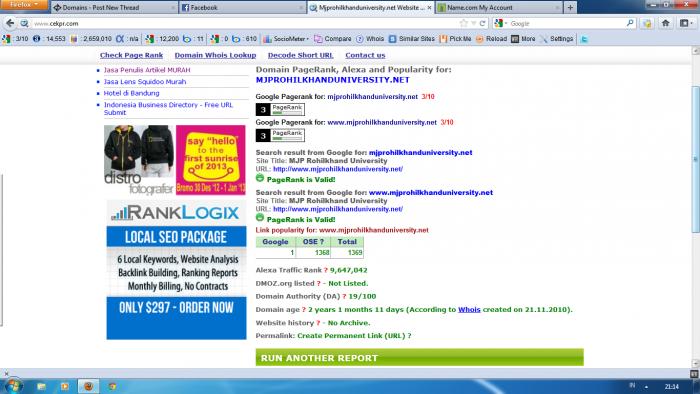Open the Domain Whois Lookup link
Image resolution: width=700 pixels, height=394 pixels.
pyautogui.click(x=215, y=55)
